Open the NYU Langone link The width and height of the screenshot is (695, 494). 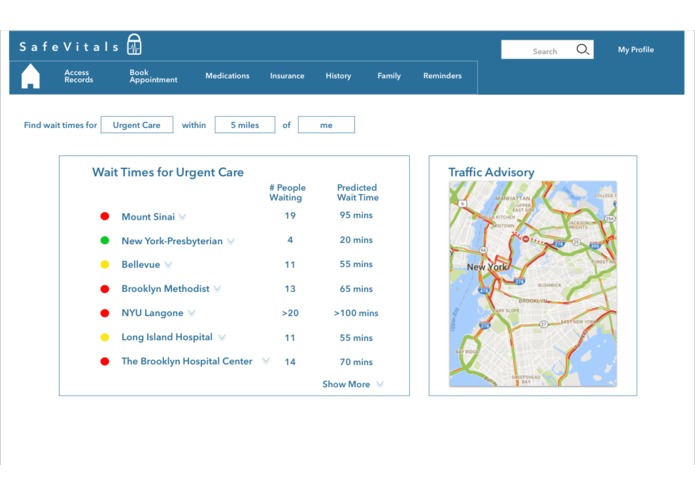click(x=152, y=313)
